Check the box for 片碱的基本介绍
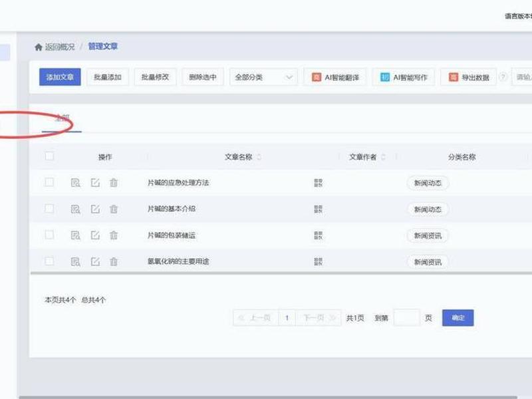Screen dimensions: 532x399 (x=49, y=208)
